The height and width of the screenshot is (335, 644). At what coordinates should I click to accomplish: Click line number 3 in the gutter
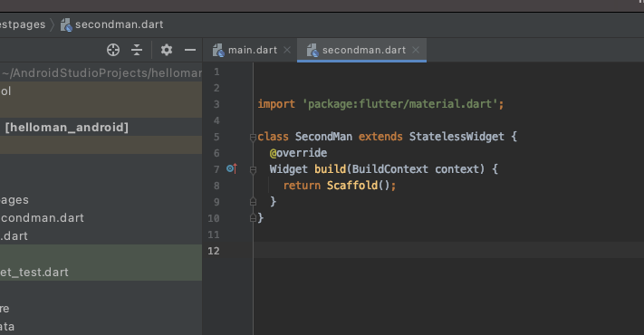pyautogui.click(x=216, y=104)
